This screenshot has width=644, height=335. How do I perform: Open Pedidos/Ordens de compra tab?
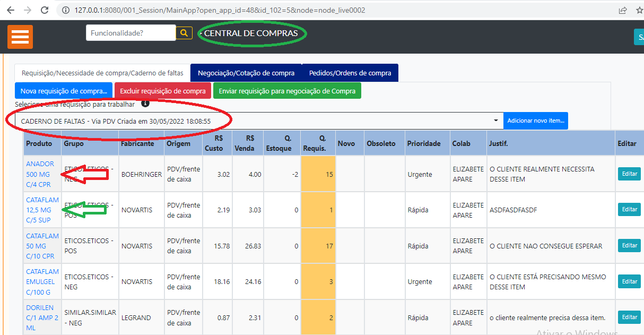click(350, 73)
